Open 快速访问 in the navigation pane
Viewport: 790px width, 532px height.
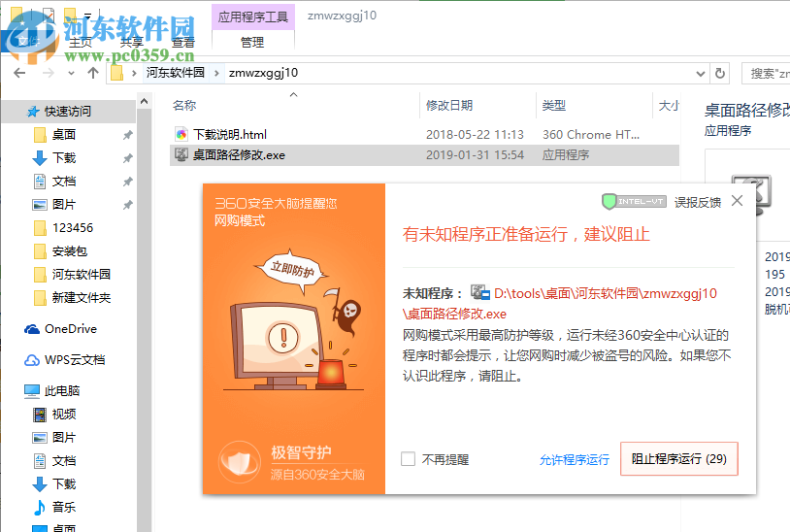68,112
